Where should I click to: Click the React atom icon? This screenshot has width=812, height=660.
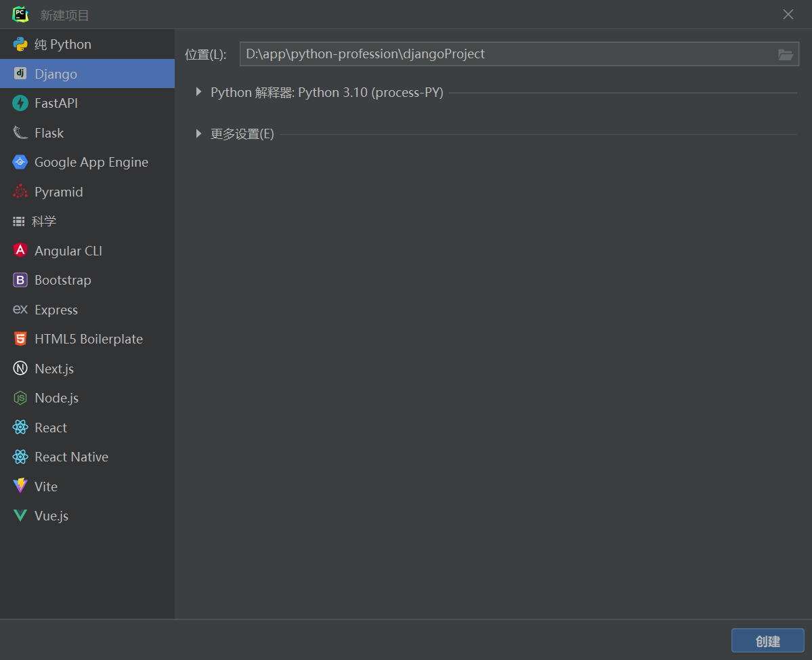(x=20, y=428)
